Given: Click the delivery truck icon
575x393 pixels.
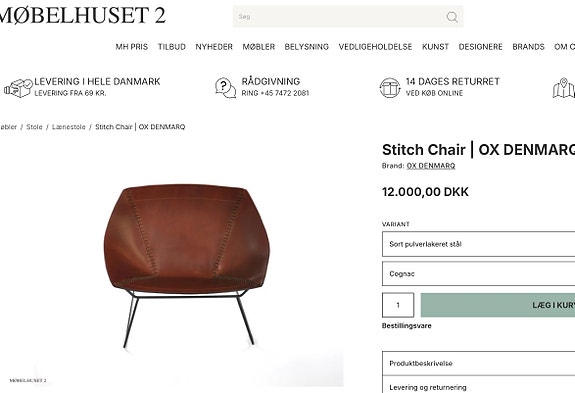Looking at the screenshot, I should click(x=18, y=88).
